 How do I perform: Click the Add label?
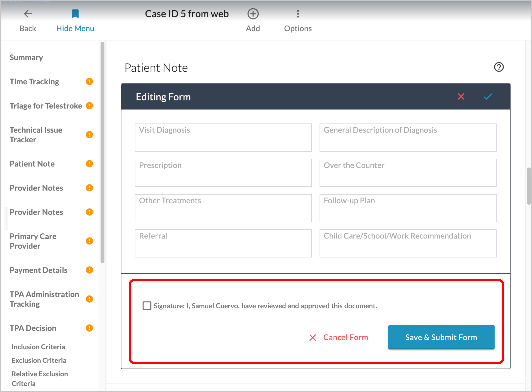pyautogui.click(x=253, y=28)
